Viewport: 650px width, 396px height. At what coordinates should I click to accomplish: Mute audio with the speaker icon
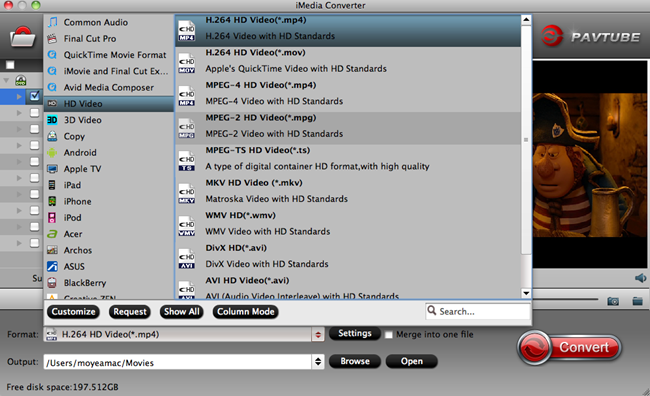(x=640, y=278)
